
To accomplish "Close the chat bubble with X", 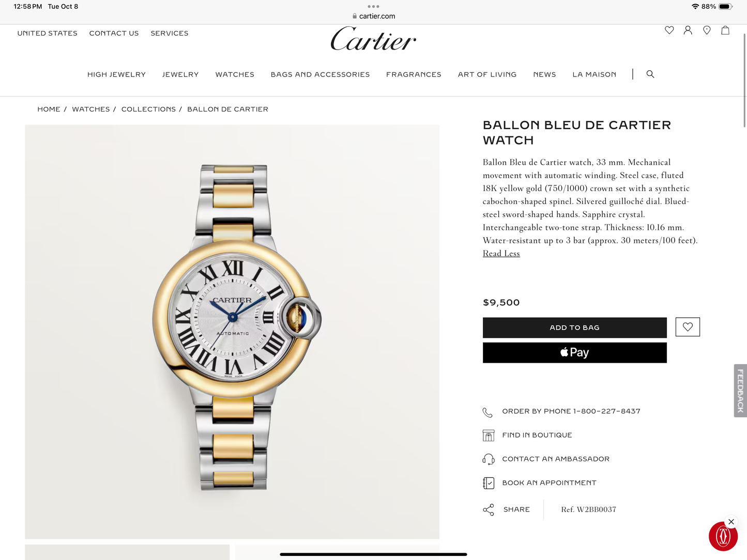I will (x=731, y=522).
